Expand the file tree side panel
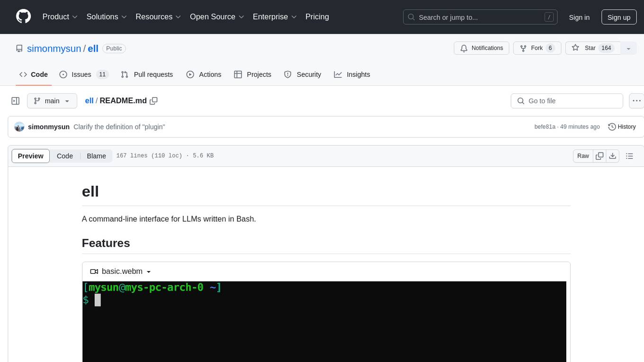The width and height of the screenshot is (644, 362). [x=16, y=101]
